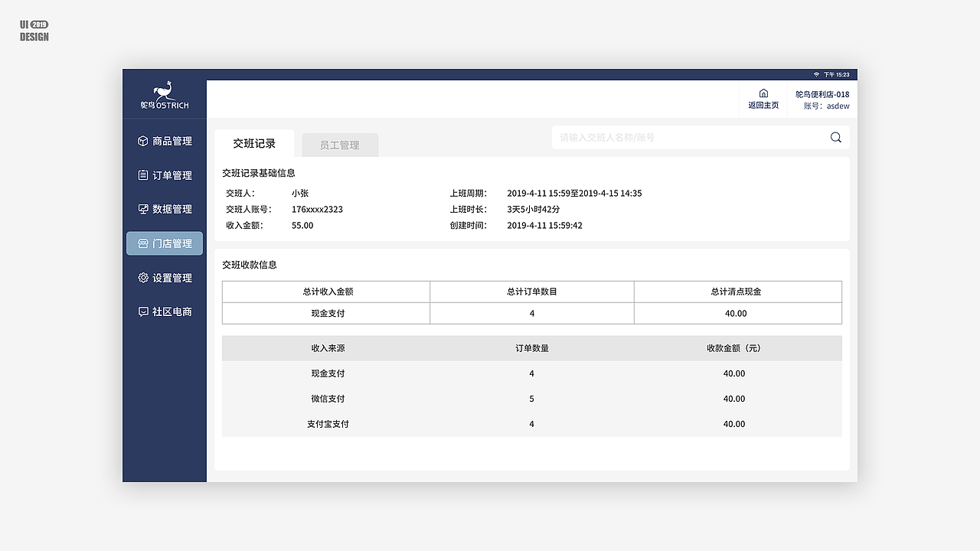Open 订单管理 in the sidebar

pyautogui.click(x=165, y=175)
